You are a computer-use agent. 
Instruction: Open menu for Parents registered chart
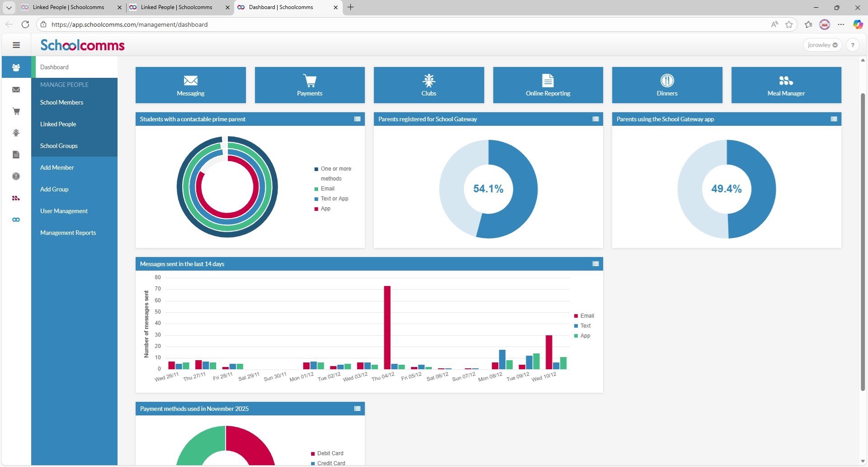tap(595, 119)
